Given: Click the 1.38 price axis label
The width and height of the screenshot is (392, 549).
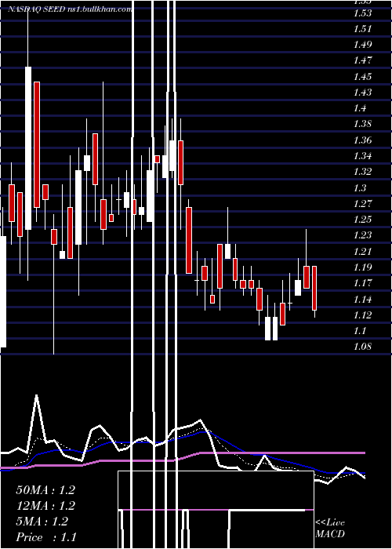Looking at the screenshot, I should (x=362, y=124).
